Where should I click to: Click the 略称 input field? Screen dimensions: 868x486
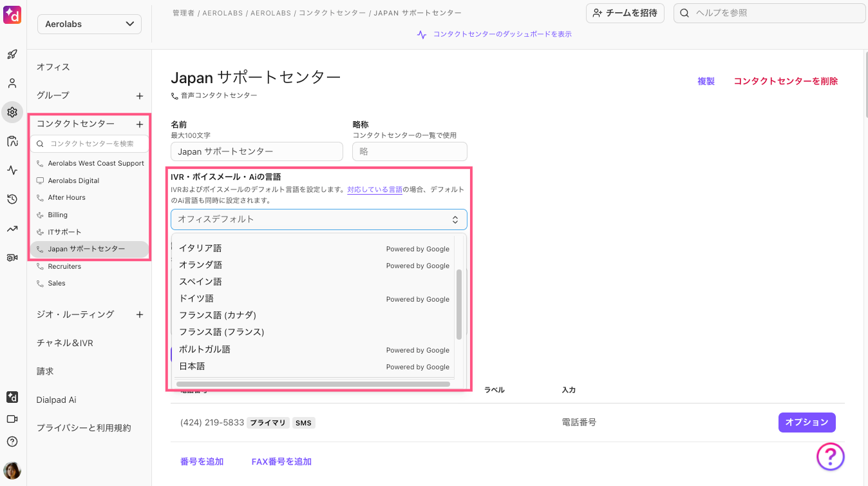pos(410,151)
